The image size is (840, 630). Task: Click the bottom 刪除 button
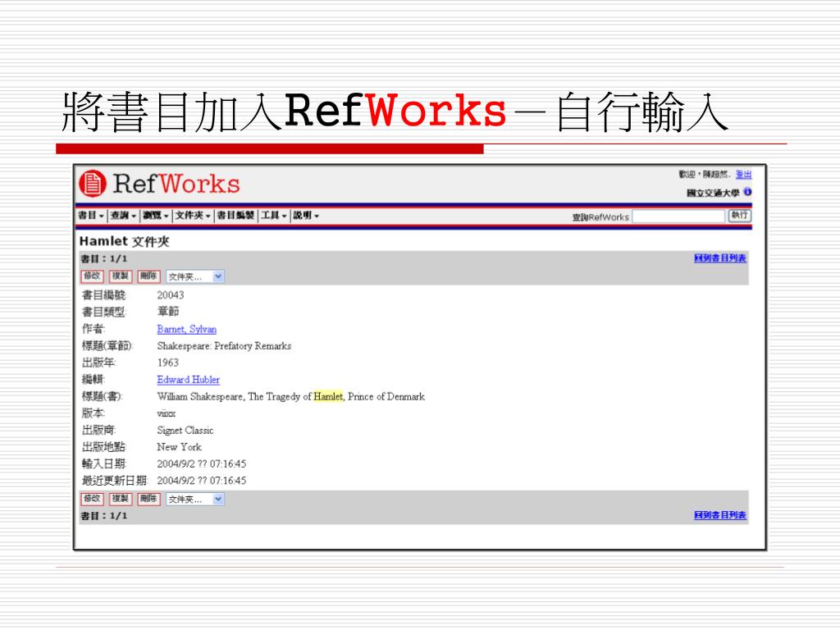(148, 499)
